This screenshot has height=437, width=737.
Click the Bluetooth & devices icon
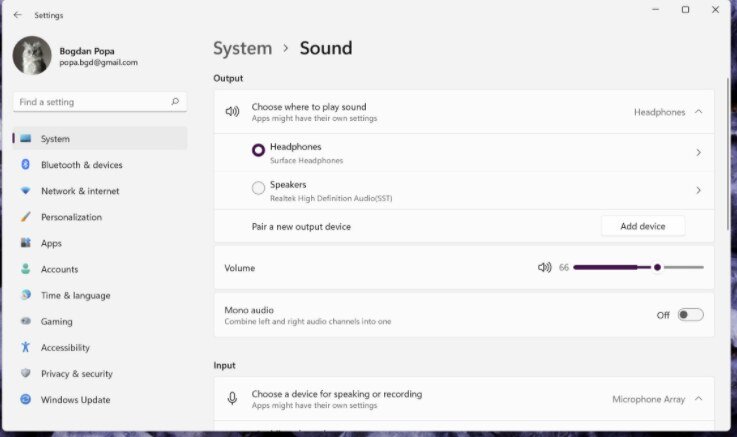point(26,165)
